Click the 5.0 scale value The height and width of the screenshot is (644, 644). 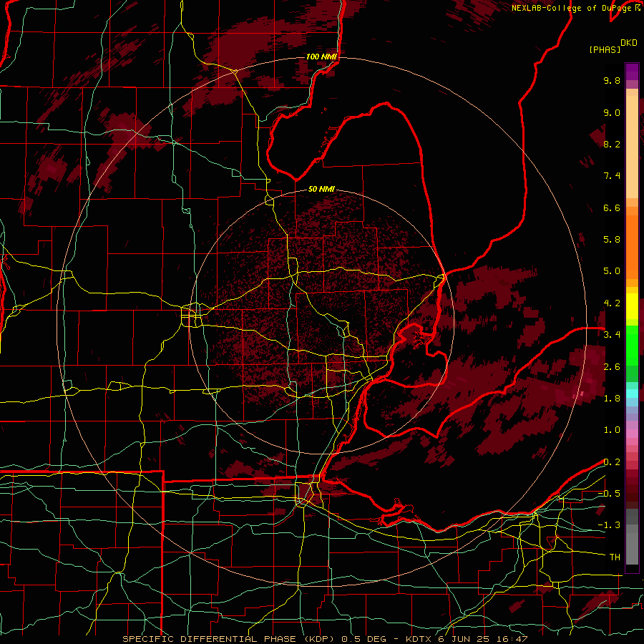click(612, 271)
